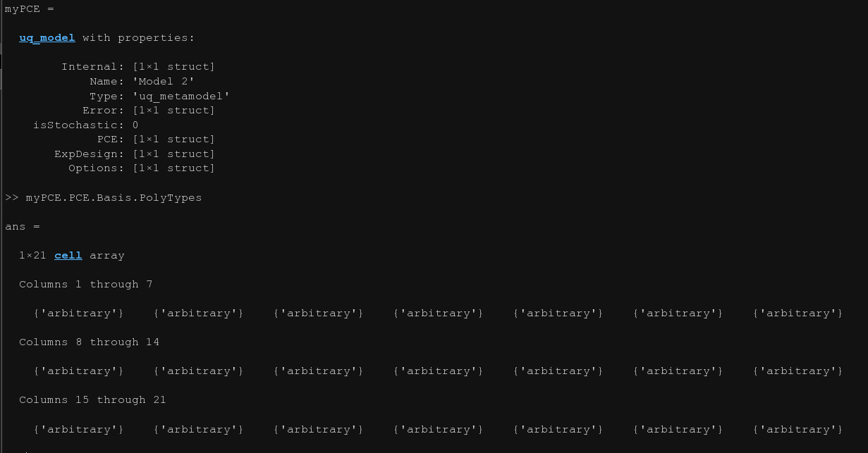Screen dimensions: 868x453
Task: Open the uq_model class link
Action: 47,38
